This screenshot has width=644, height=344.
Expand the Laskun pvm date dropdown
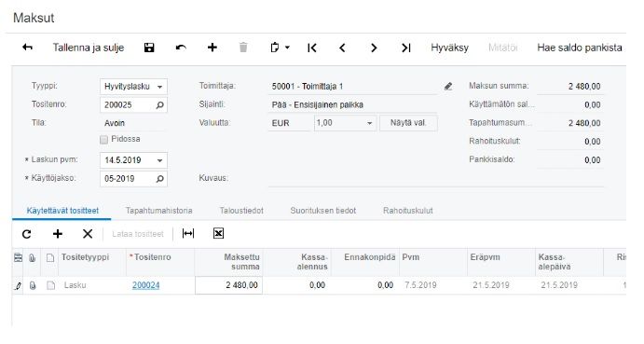point(159,160)
